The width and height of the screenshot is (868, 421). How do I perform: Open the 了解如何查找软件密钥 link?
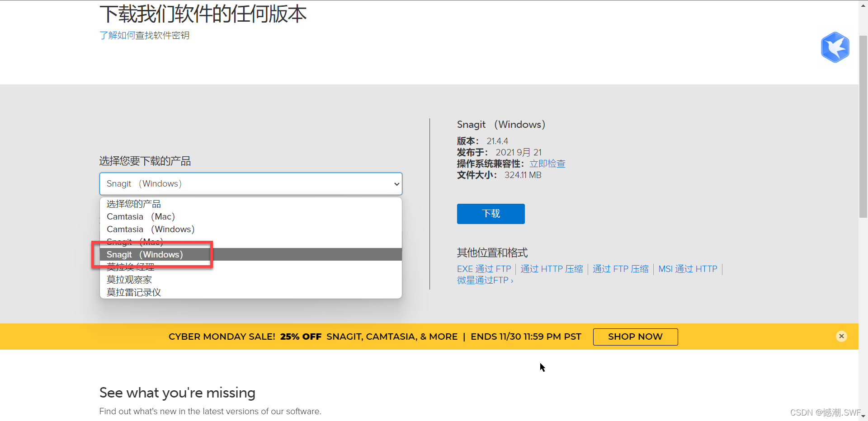pyautogui.click(x=144, y=35)
